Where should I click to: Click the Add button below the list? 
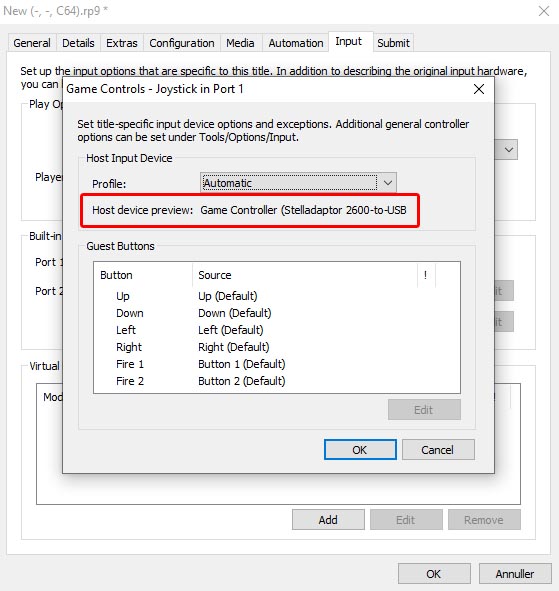pos(328,520)
